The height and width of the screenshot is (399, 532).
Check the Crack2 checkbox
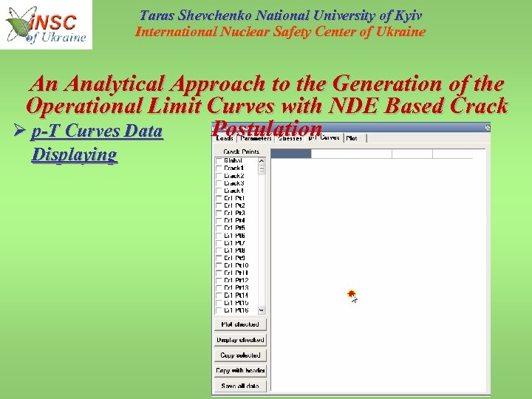coord(219,176)
